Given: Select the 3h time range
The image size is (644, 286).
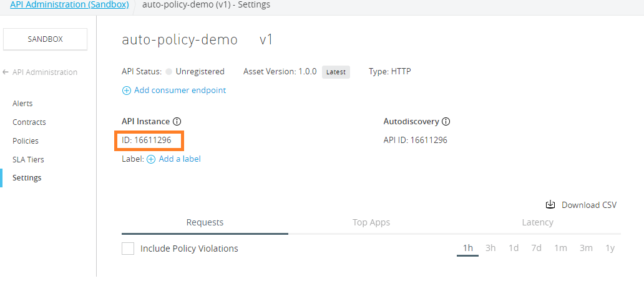Looking at the screenshot, I should (x=490, y=249).
